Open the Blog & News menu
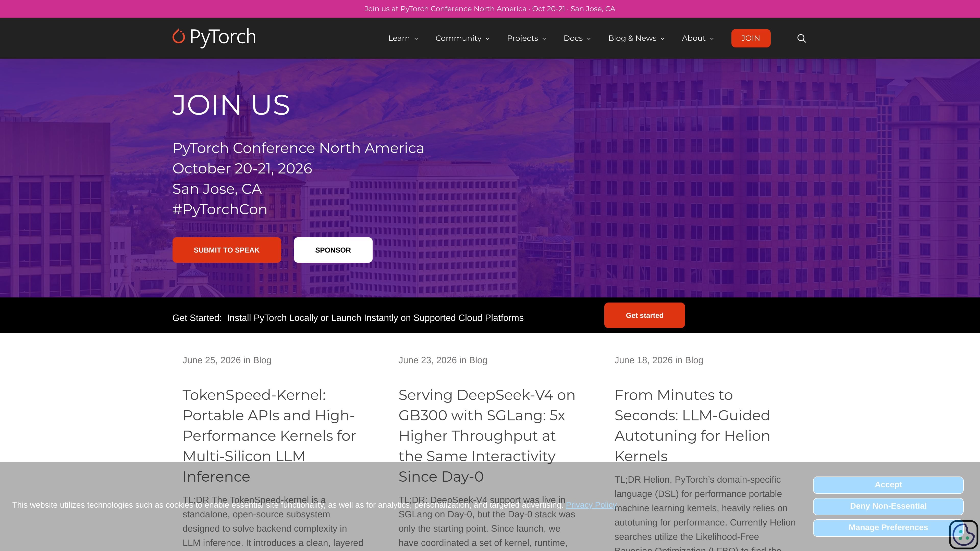 coord(632,39)
